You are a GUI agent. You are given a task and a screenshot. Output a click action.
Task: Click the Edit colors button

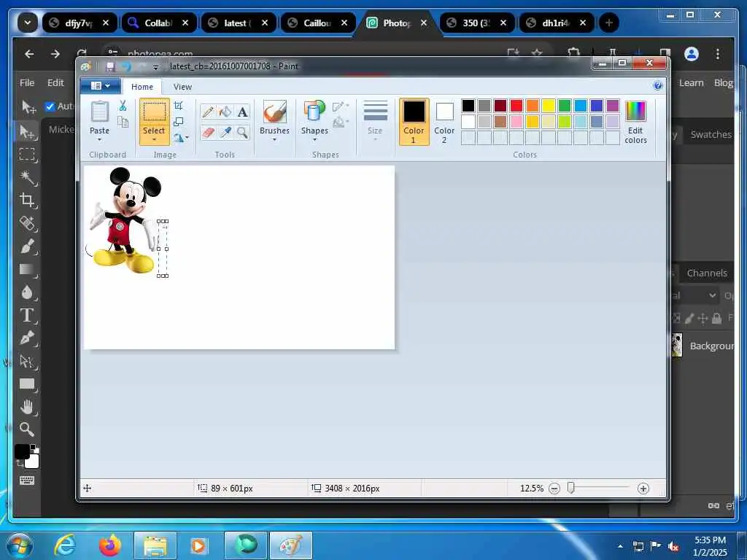(x=635, y=122)
